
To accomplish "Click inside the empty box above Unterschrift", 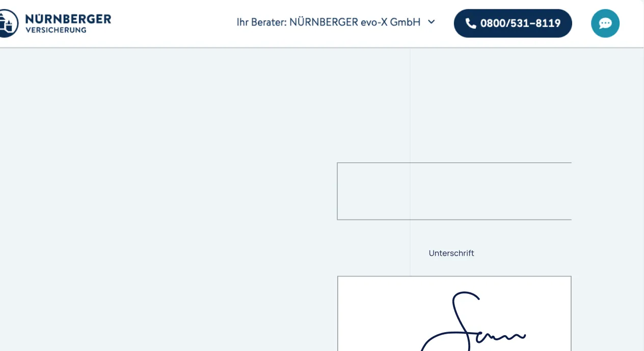I will pos(454,191).
